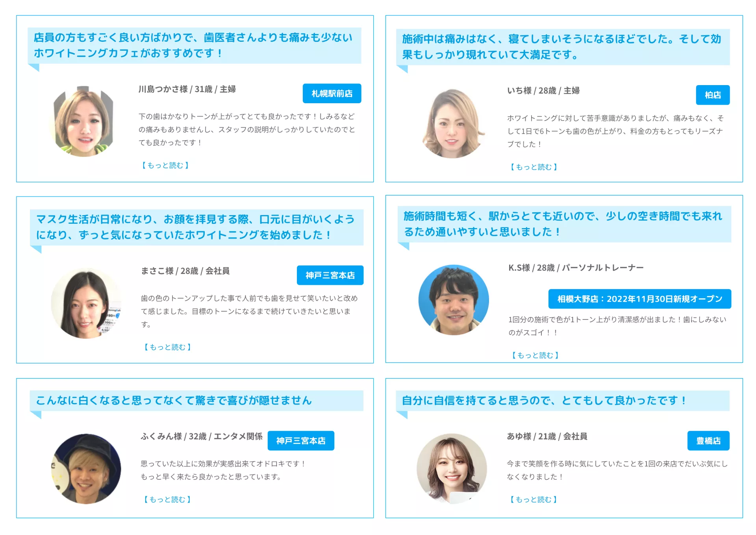Click the 柏店 store button
This screenshot has width=756, height=535.
(712, 95)
